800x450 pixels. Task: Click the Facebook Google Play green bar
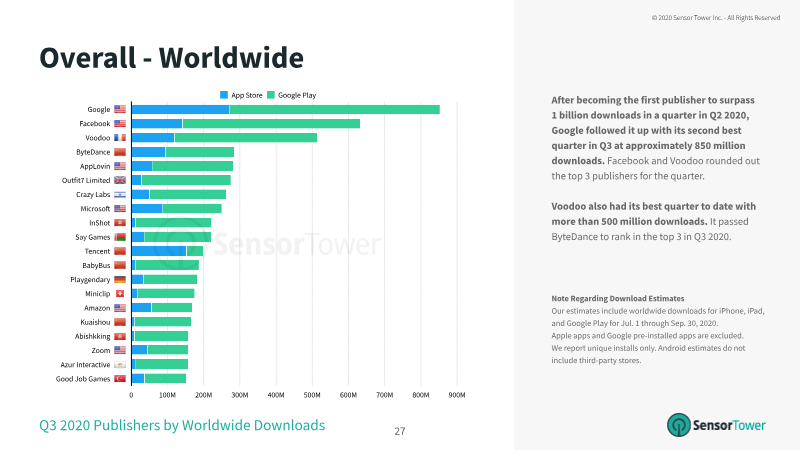(x=271, y=123)
